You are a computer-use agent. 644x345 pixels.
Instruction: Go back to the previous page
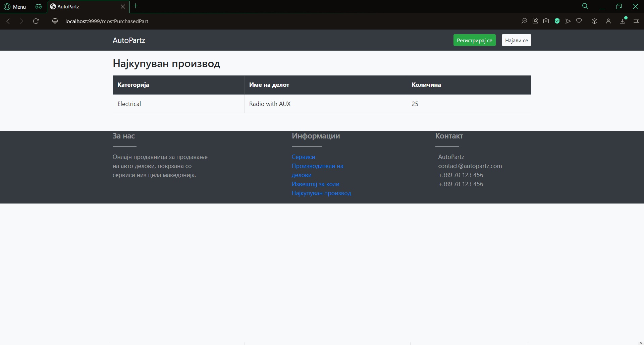(8, 21)
